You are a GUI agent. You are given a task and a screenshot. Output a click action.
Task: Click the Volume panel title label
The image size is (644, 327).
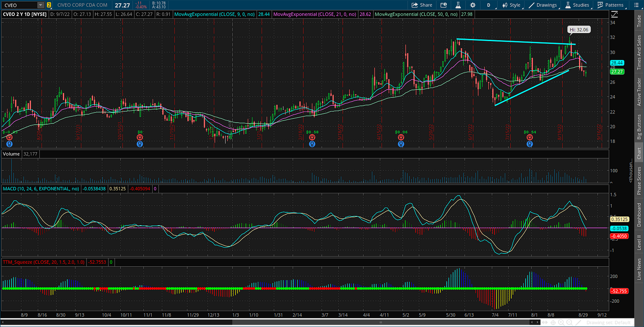point(11,154)
